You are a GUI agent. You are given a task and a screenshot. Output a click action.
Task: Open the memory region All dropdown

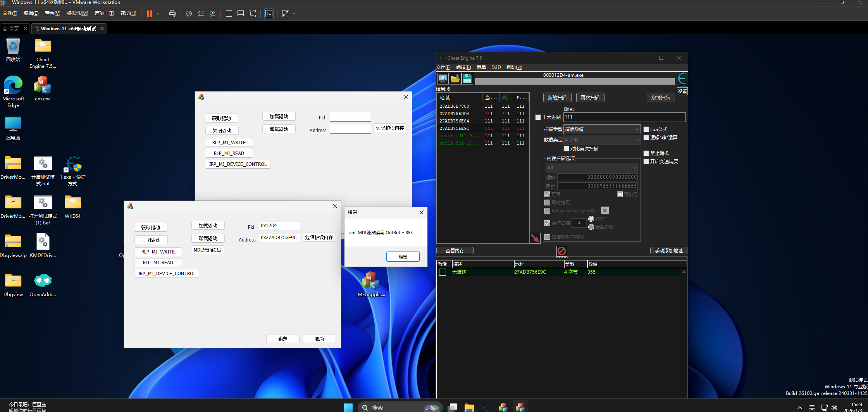(591, 167)
